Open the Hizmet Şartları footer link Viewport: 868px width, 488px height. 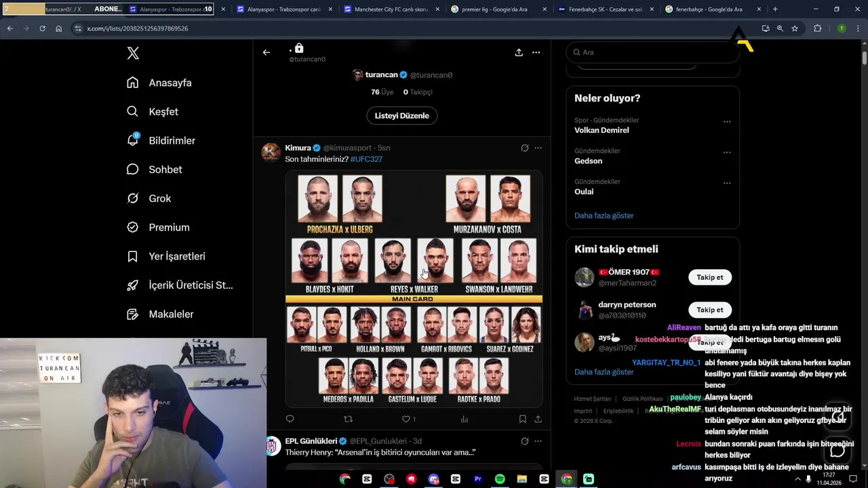(593, 399)
